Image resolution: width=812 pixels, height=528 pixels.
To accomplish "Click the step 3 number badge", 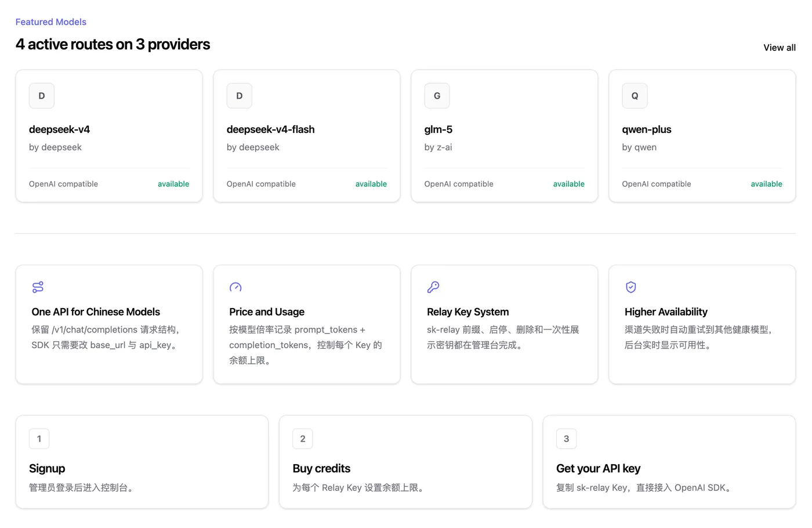I will [567, 439].
